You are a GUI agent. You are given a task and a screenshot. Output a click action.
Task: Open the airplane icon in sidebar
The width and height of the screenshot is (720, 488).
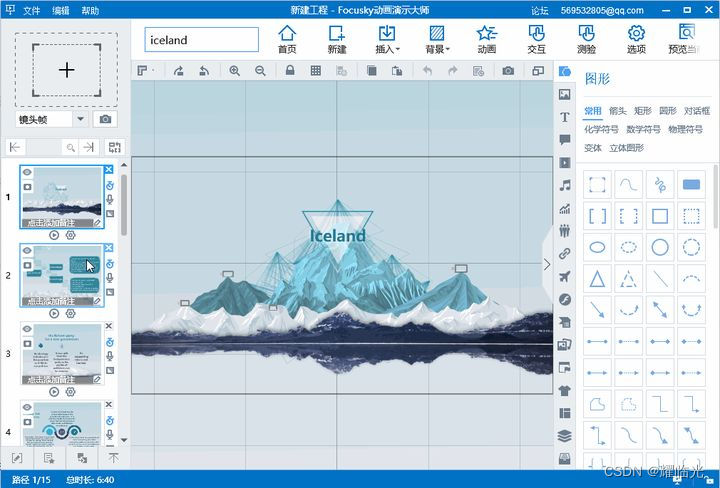pos(565,276)
